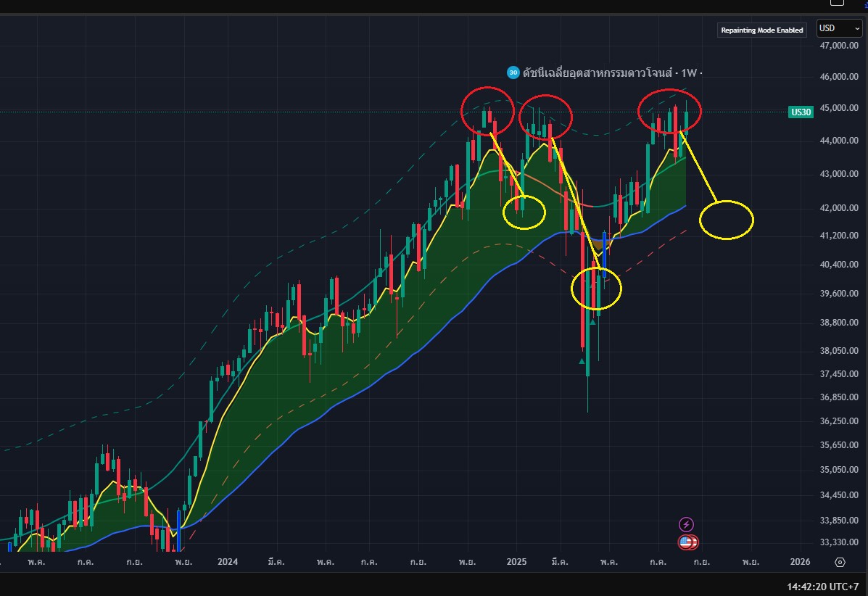Click the 34,450.00 price level

(x=839, y=495)
